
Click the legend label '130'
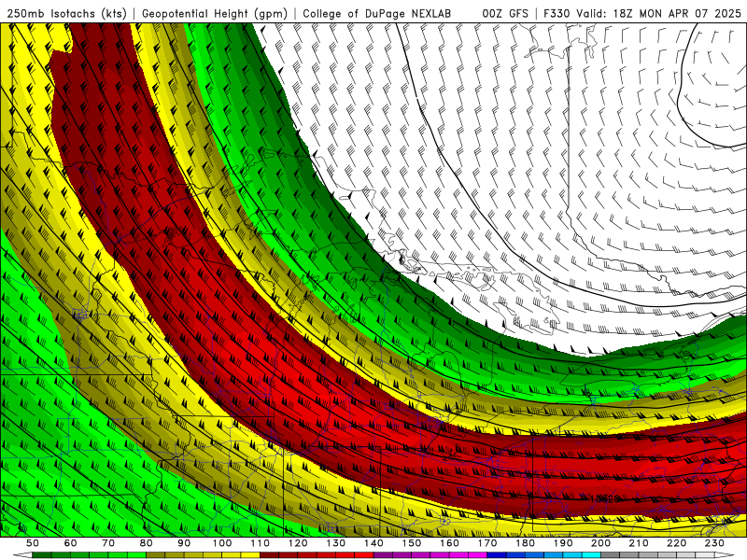pos(336,543)
